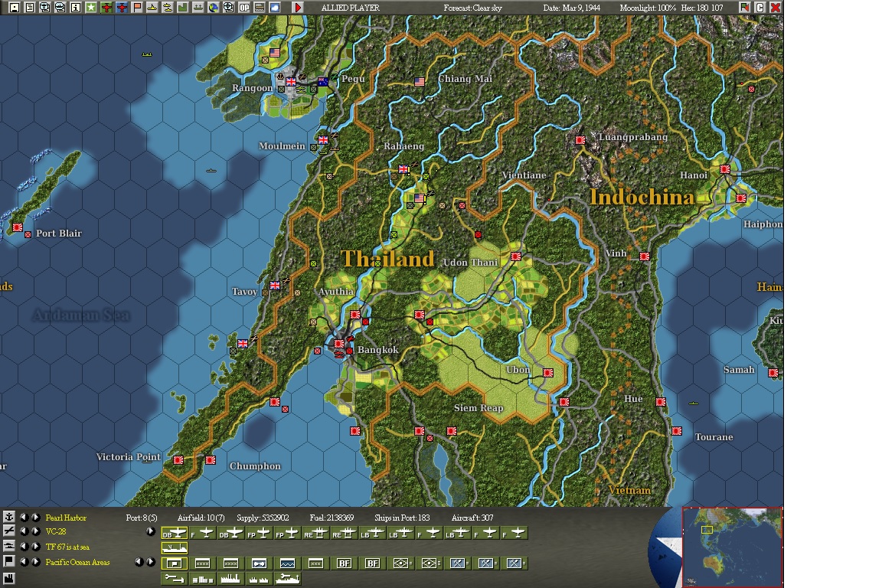The image size is (882, 588).
Task: Click the Pearl Harbor base name
Action: 66,518
